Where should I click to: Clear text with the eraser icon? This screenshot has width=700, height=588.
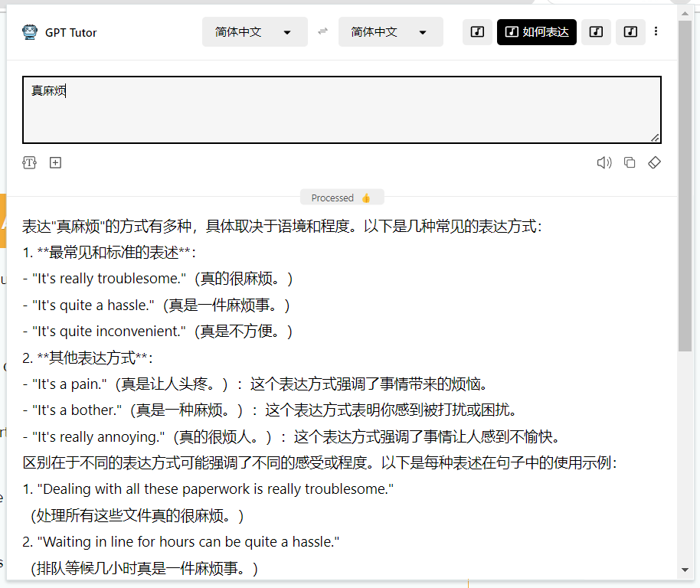(x=655, y=162)
